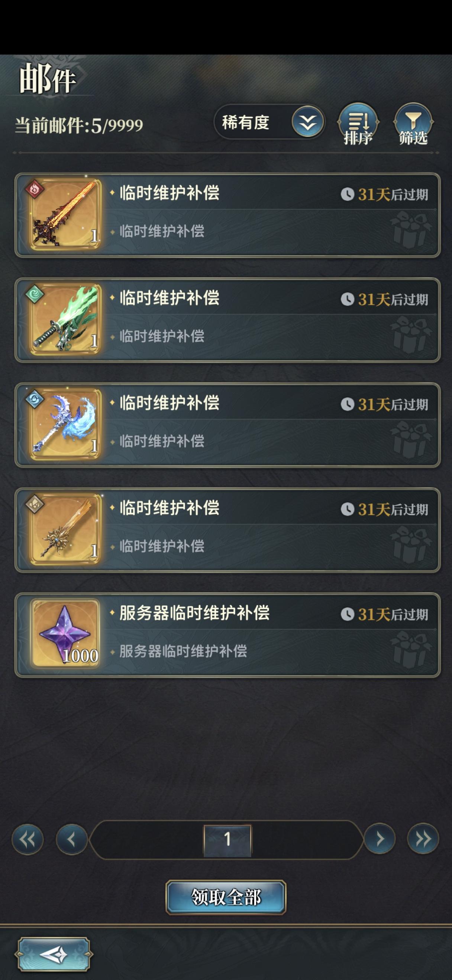Click the double-chevron arrow beside 稀有度
This screenshot has width=452, height=980.
pyautogui.click(x=307, y=122)
